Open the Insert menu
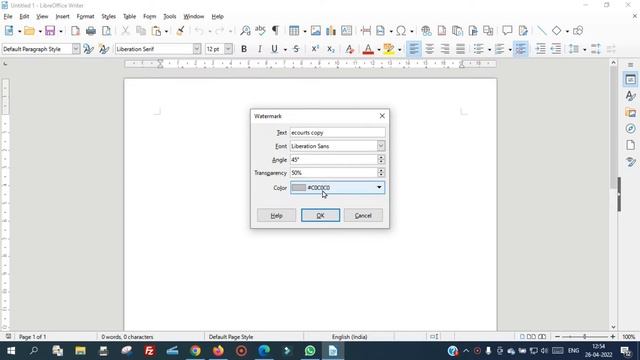The image size is (640, 360). click(x=62, y=16)
